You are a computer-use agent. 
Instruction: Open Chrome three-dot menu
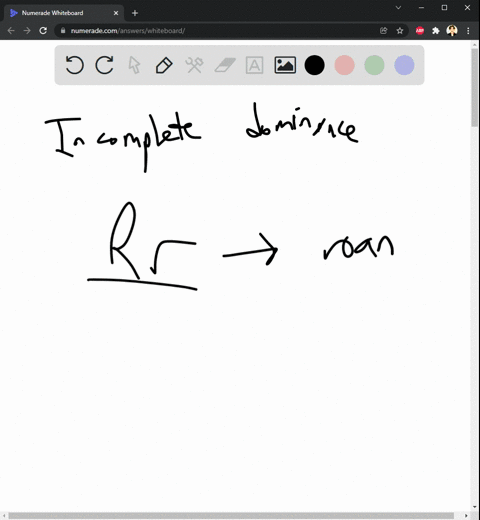pos(468,31)
